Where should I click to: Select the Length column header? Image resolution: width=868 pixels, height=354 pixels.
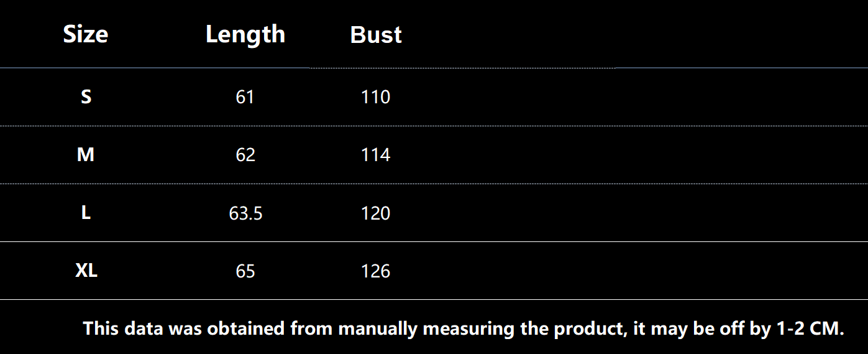point(245,34)
